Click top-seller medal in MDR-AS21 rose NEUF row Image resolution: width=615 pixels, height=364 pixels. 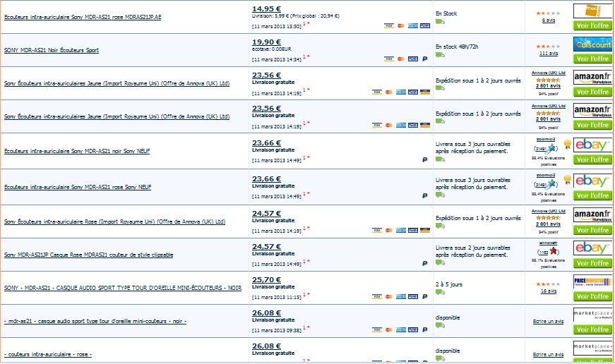567,181
